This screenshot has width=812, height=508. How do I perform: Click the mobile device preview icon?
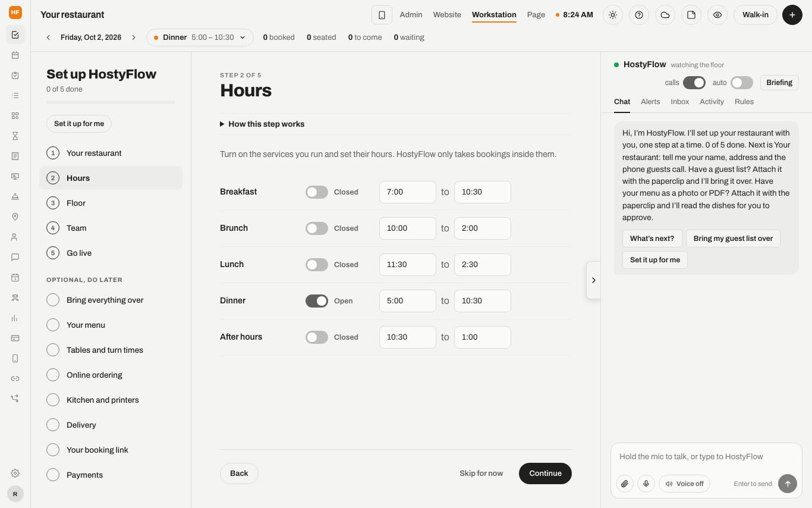(382, 15)
